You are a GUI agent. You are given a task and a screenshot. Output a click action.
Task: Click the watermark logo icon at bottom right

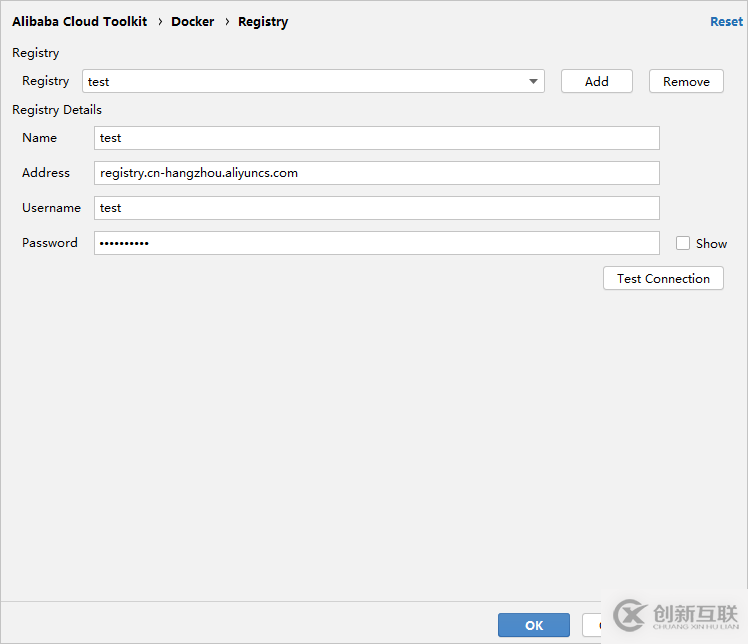[x=630, y=615]
